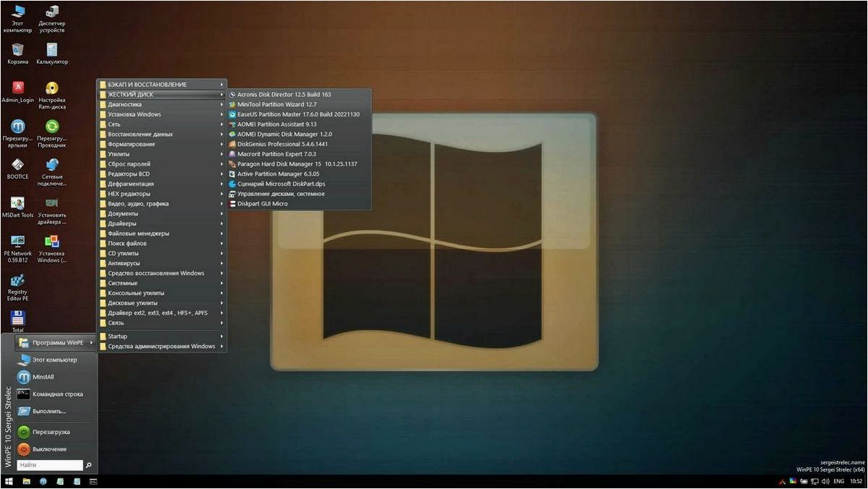
Task: Open the PE Network desktop icon
Action: 17,247
